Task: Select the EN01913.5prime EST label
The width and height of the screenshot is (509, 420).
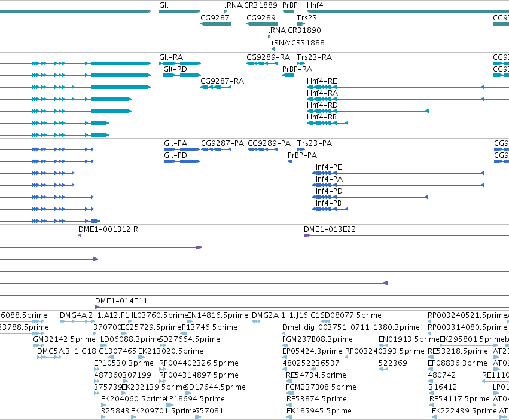Action: 409,339
